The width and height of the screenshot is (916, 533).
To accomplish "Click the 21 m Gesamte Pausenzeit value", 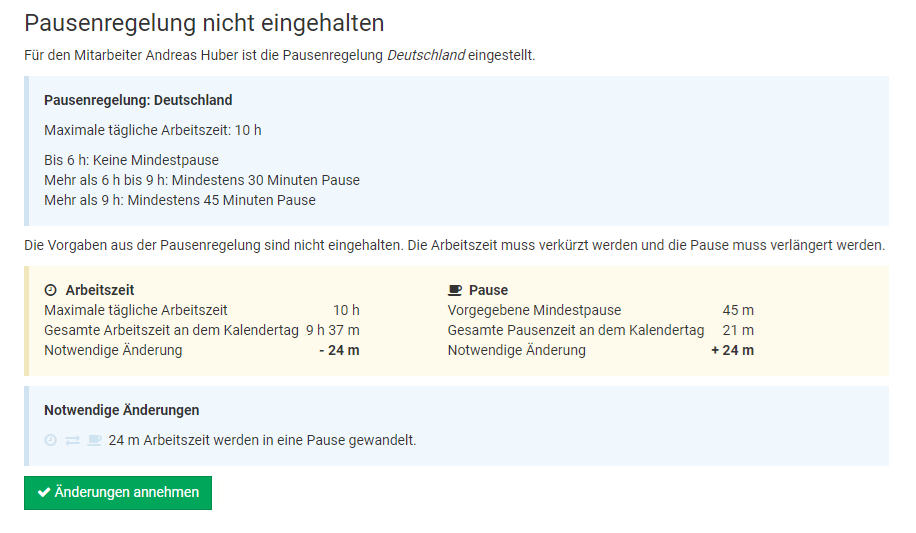I will [x=738, y=330].
